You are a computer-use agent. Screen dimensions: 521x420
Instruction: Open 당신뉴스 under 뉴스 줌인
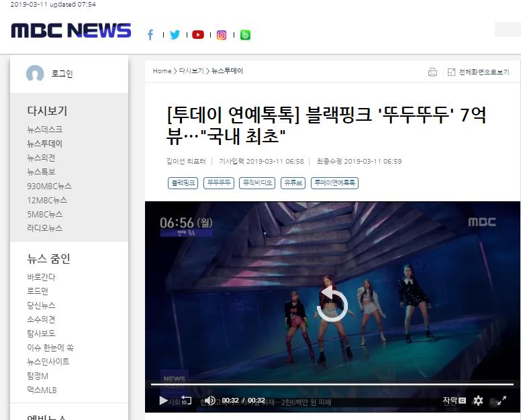click(41, 305)
